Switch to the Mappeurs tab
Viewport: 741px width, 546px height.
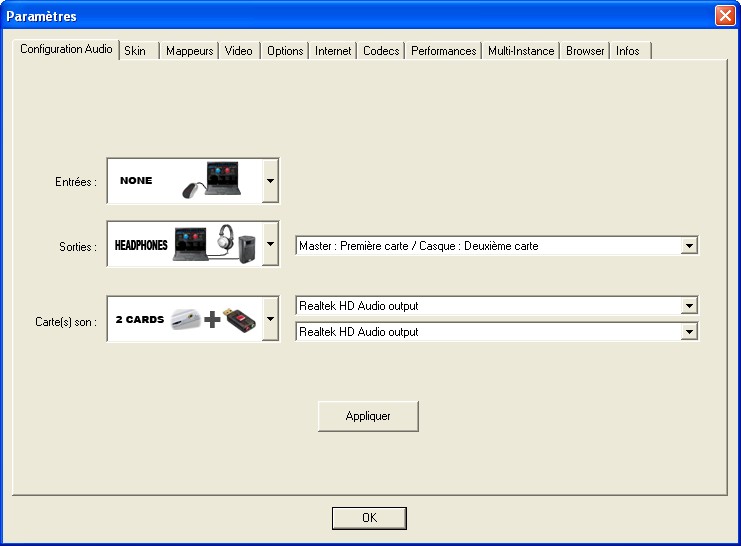click(189, 51)
